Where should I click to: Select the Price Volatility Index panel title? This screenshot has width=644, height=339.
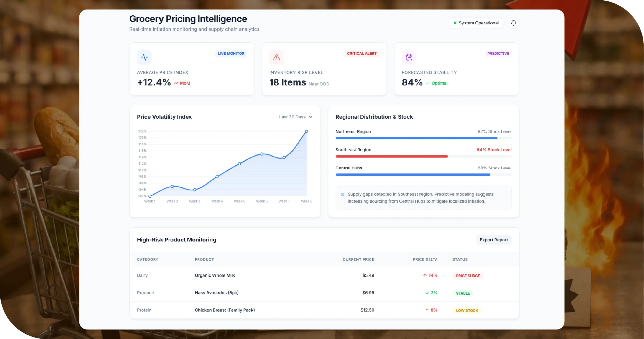164,117
